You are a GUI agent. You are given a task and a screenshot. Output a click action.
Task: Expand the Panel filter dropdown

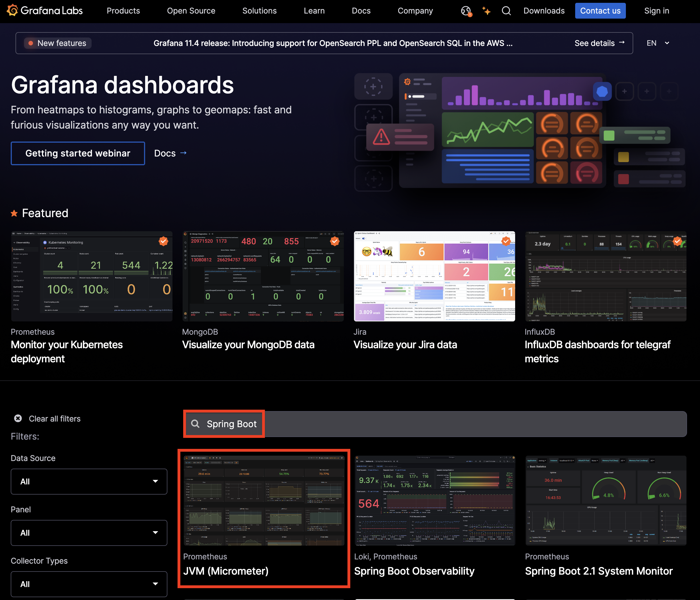89,533
